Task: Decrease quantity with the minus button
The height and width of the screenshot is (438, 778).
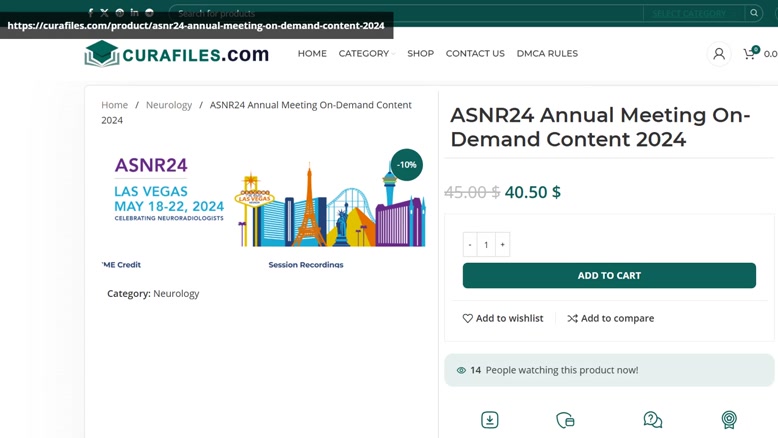Action: pyautogui.click(x=470, y=245)
